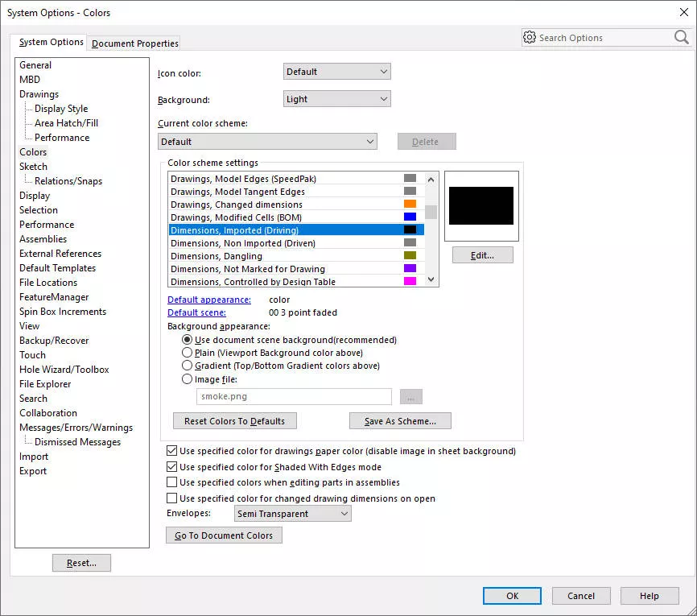Choose the Image file background option
Image resolution: width=697 pixels, height=616 pixels.
tap(187, 378)
